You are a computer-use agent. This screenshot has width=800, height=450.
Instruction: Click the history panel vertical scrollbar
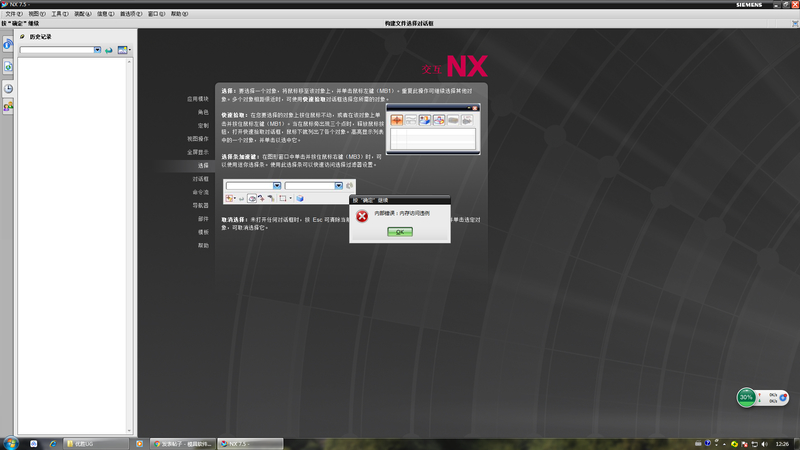[x=129, y=246]
